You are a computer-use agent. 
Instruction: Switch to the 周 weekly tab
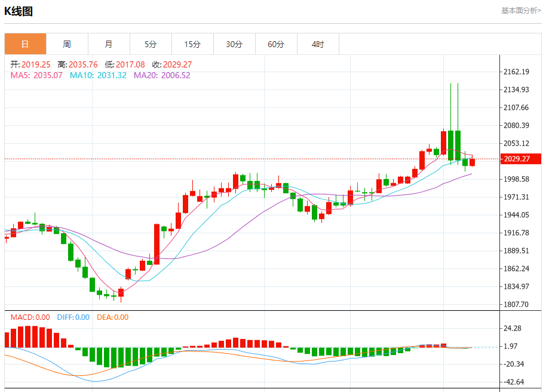click(x=67, y=44)
